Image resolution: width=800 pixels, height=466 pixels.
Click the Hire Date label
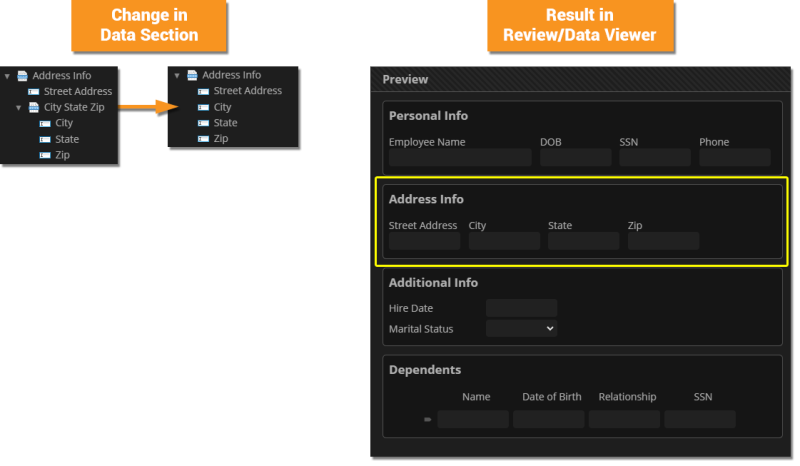(x=411, y=308)
